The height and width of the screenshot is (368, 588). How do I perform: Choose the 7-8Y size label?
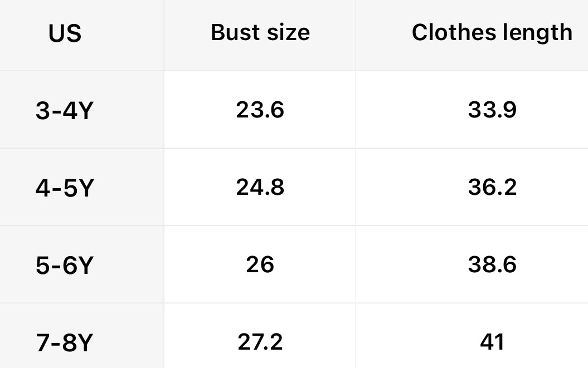point(64,344)
